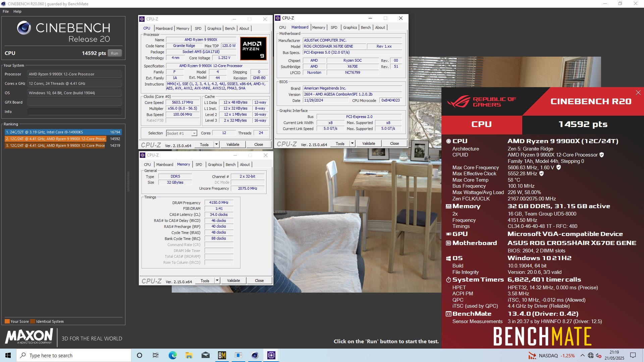644x362 pixels.
Task: Click verified shield next to CPUID value
Action: pos(601,155)
